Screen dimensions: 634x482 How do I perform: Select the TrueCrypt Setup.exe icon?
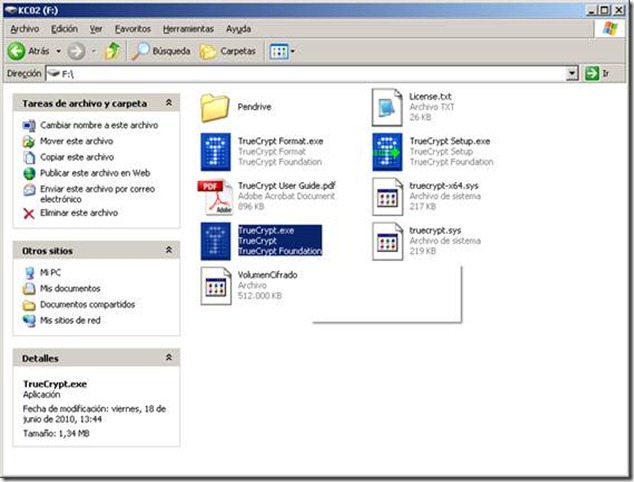387,152
